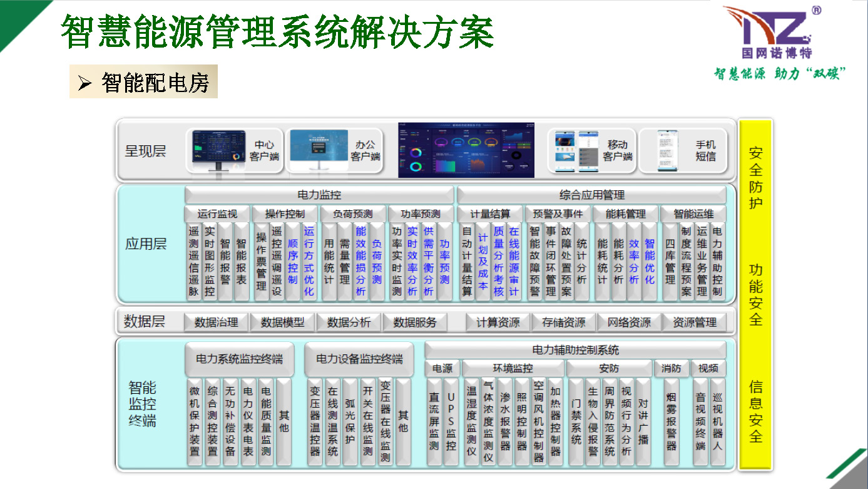
Task: Select the 综合应用管理 header bar
Action: click(591, 195)
